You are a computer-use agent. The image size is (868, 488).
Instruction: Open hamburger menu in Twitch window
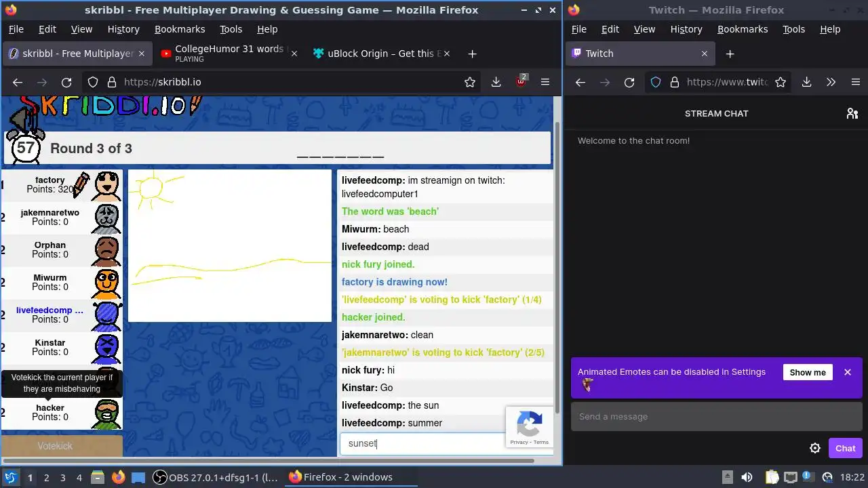click(856, 82)
